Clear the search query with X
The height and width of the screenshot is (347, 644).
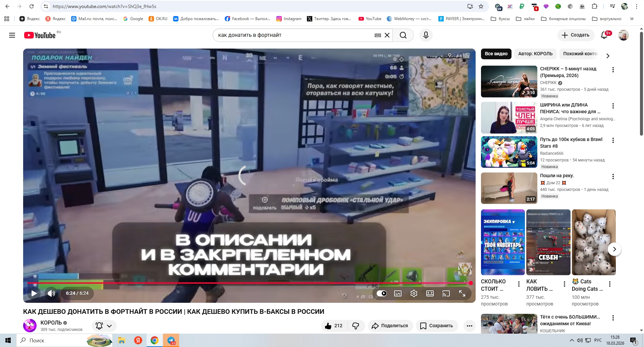pos(387,35)
